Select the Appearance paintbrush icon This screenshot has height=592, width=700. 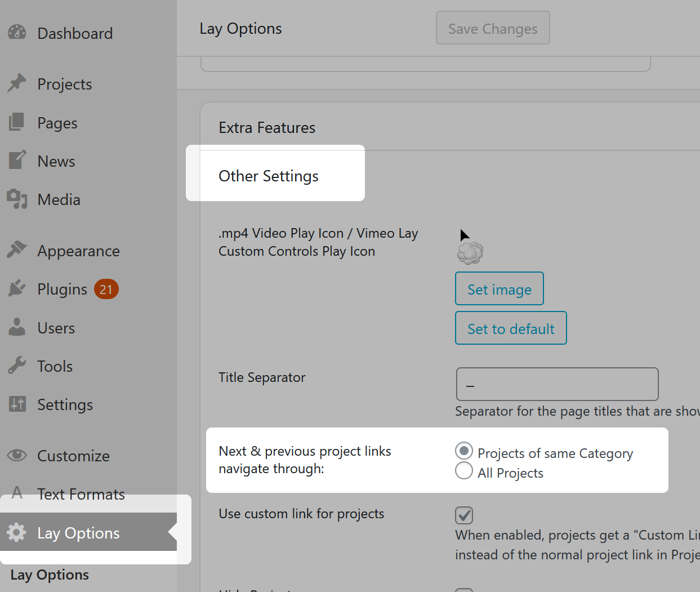click(x=17, y=250)
